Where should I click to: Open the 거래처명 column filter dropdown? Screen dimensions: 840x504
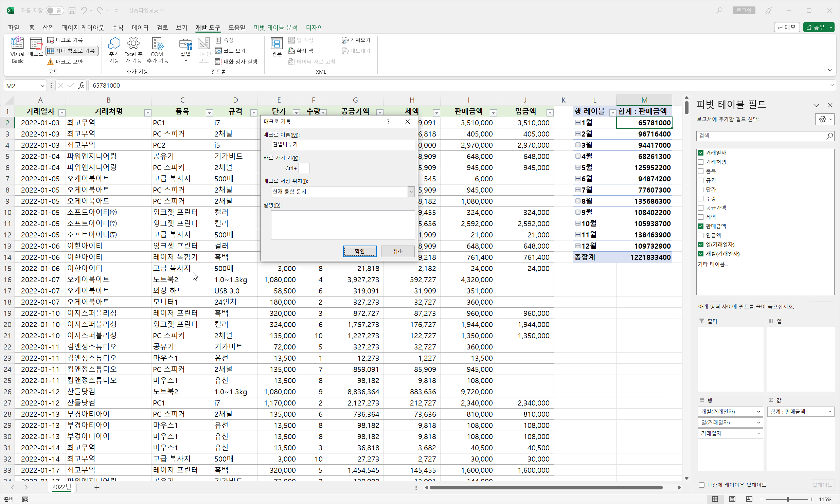click(x=148, y=113)
